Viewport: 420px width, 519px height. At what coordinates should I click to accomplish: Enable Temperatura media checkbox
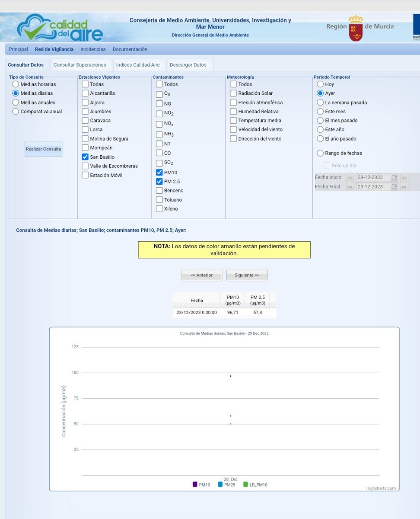pos(233,121)
